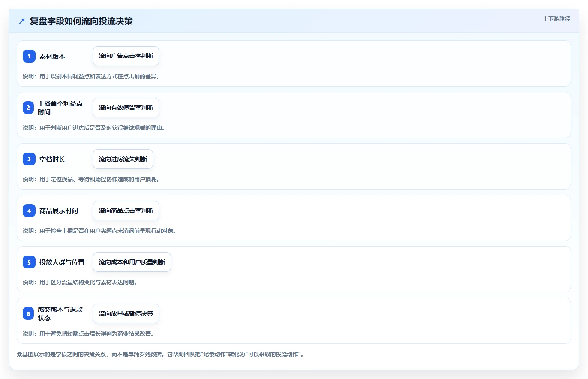The height and width of the screenshot is (379, 588).
Task: Select the 投放人群与位置 field name
Action: [x=62, y=262]
